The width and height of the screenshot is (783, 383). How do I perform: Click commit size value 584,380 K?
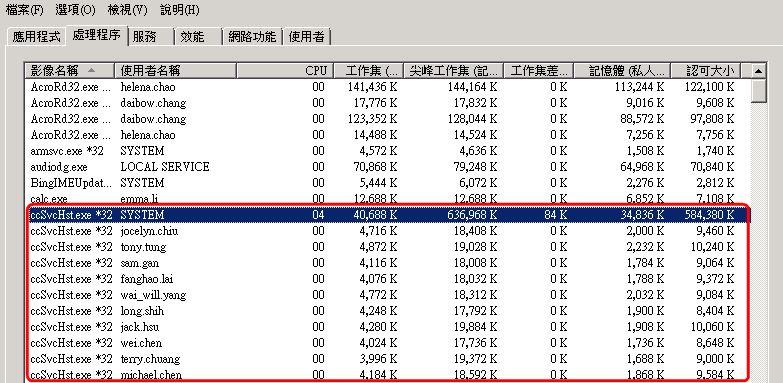tap(710, 215)
